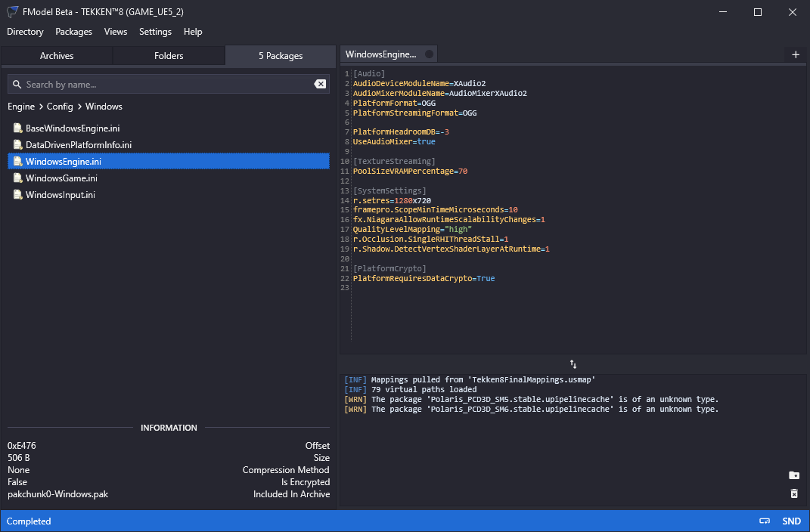Open output folder icon in log panel

(x=794, y=475)
